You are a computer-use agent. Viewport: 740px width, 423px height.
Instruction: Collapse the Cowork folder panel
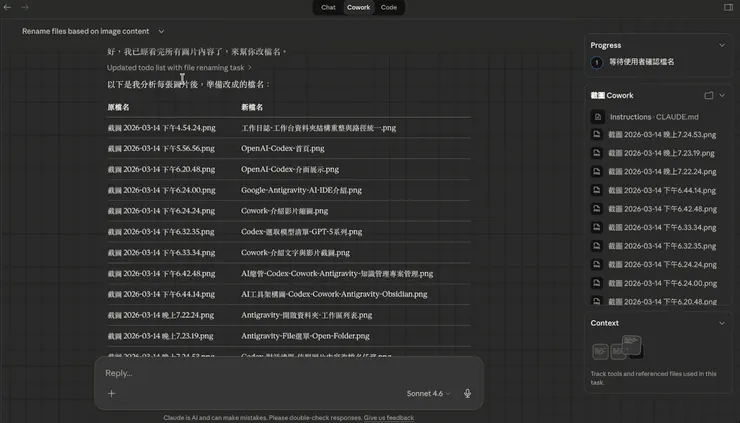(x=722, y=95)
